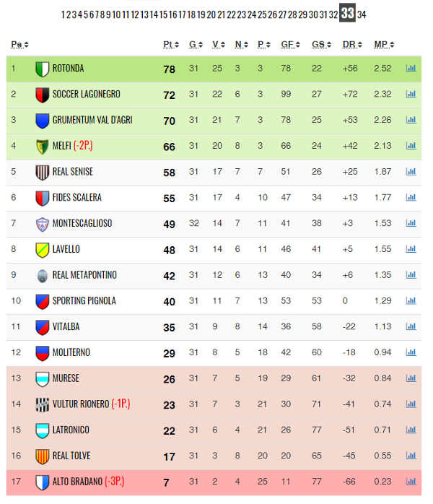Open the stats chart icon for Alto Bradano

[x=411, y=481]
